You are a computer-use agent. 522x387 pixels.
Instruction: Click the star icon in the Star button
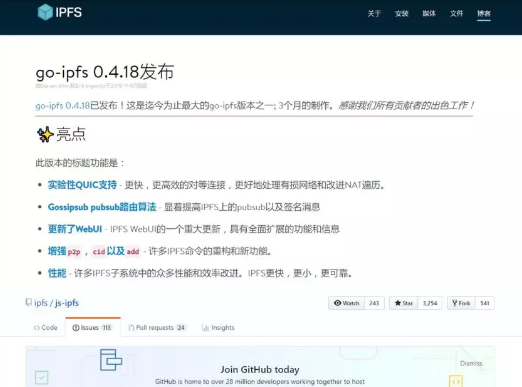click(x=398, y=303)
